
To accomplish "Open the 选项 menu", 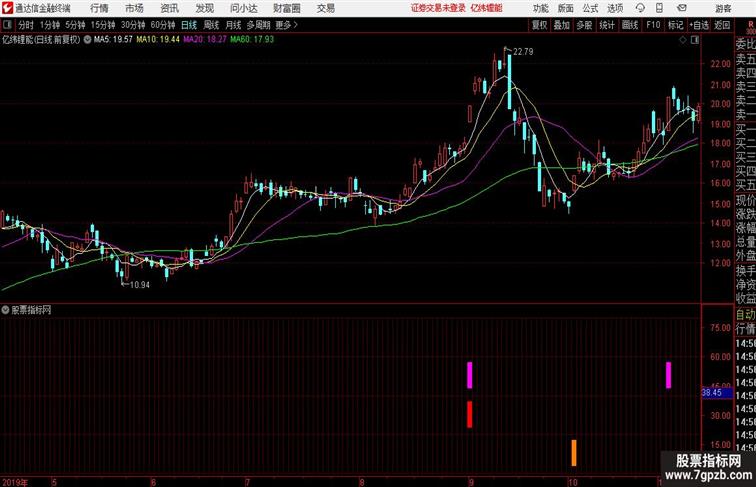I will pos(615,8).
